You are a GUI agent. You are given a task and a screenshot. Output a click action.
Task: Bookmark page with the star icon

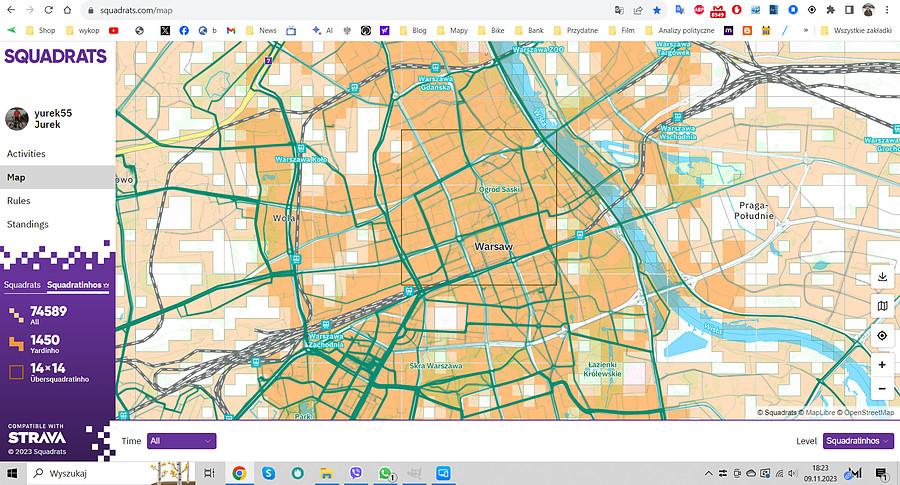[x=657, y=10]
